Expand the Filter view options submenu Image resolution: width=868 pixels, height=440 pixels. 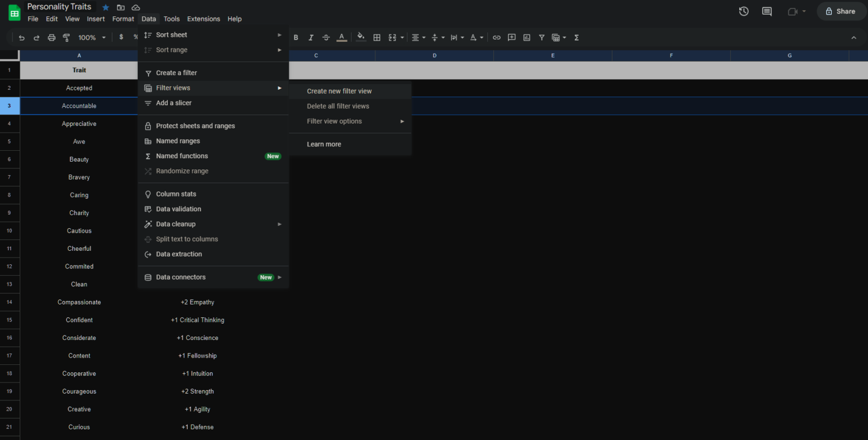[350, 121]
